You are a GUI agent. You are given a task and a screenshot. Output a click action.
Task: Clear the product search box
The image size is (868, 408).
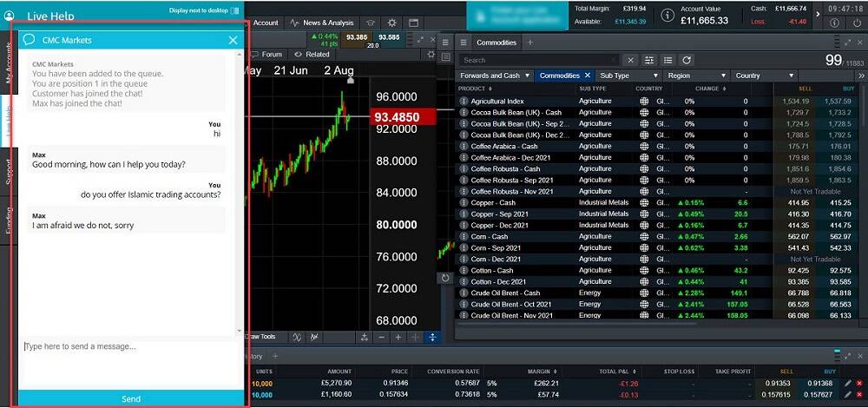coord(631,60)
